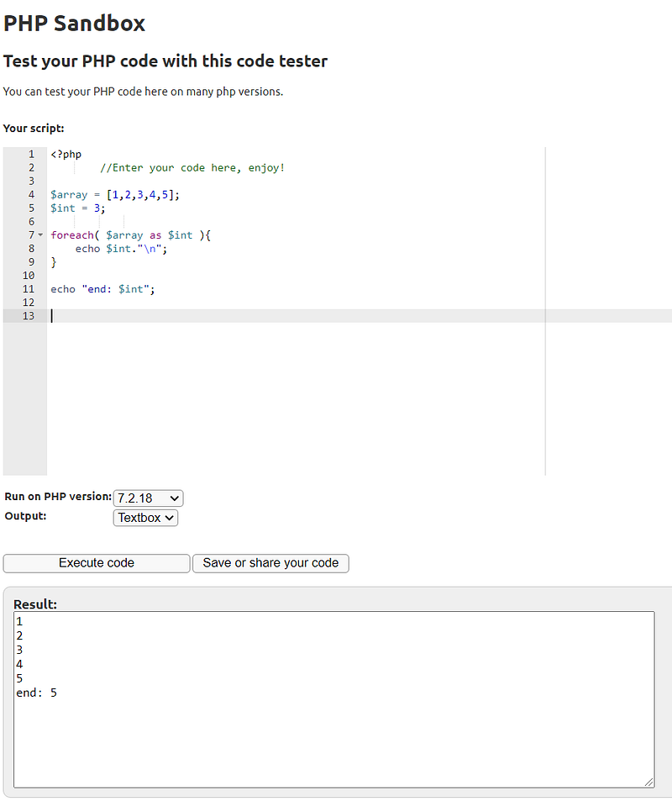Click the 'Run on PHP version:' label

click(x=58, y=497)
